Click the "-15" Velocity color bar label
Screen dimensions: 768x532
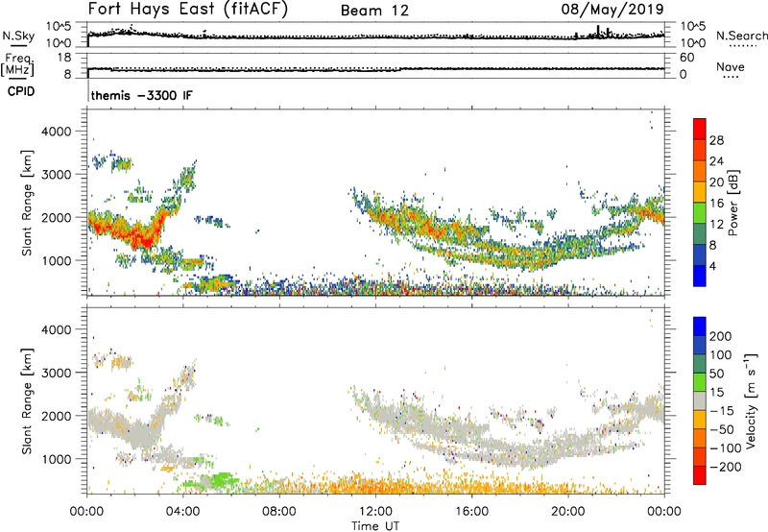coord(722,411)
